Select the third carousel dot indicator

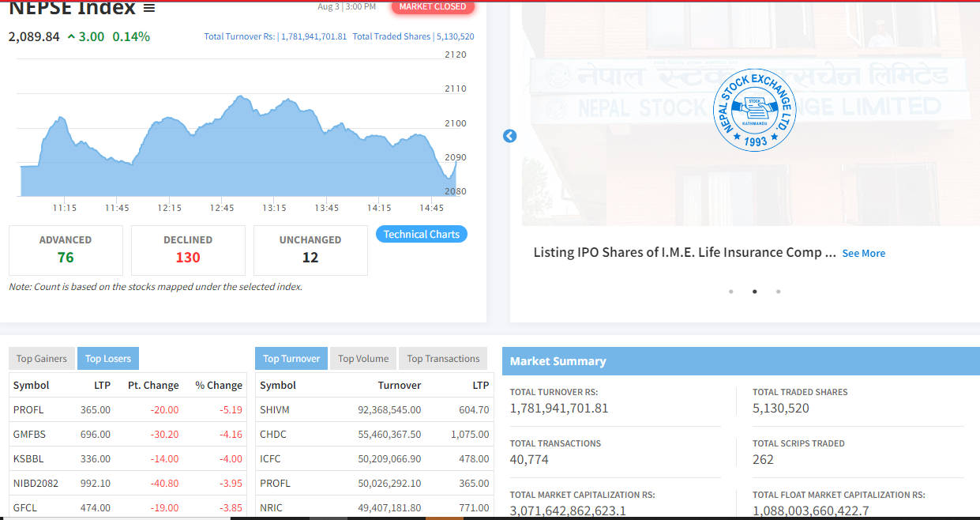(779, 292)
